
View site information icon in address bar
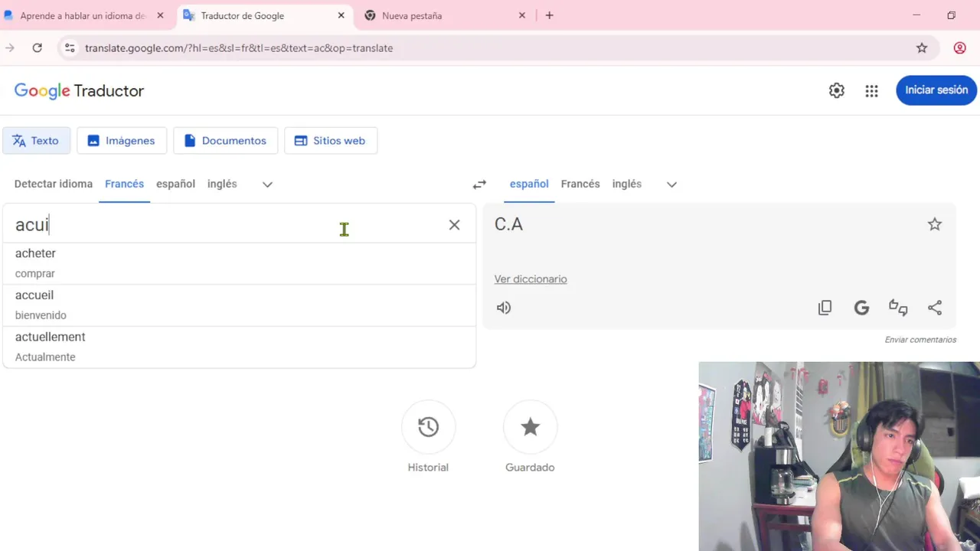(70, 47)
